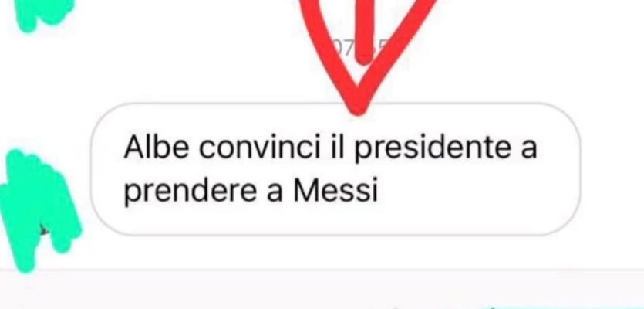Screen dimensions: 644x309
Task: Click the red arrow's vertical center stroke
Action: (364, 31)
